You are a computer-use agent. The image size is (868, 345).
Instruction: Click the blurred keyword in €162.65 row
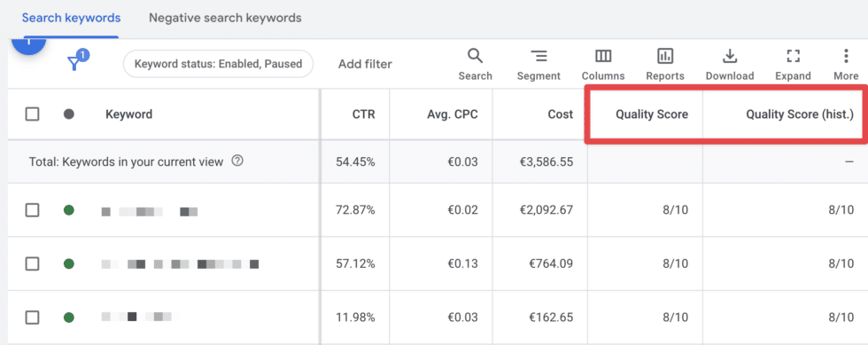click(x=141, y=318)
